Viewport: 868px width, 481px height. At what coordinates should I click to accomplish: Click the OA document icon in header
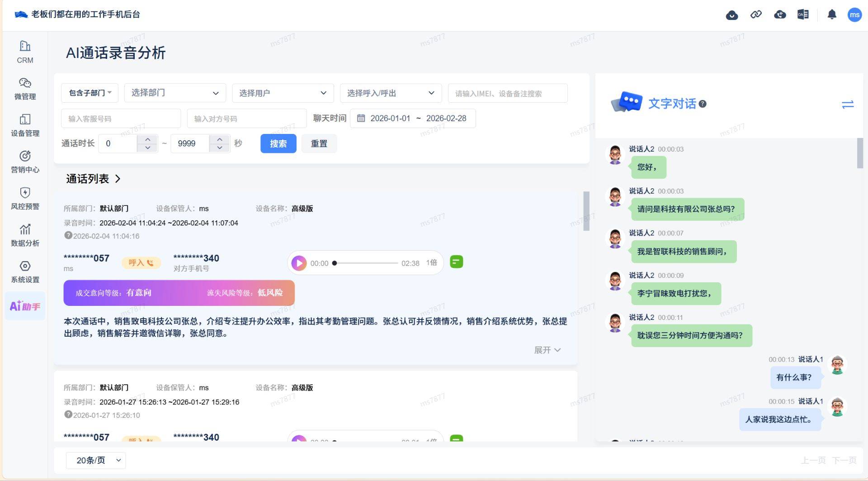(803, 15)
